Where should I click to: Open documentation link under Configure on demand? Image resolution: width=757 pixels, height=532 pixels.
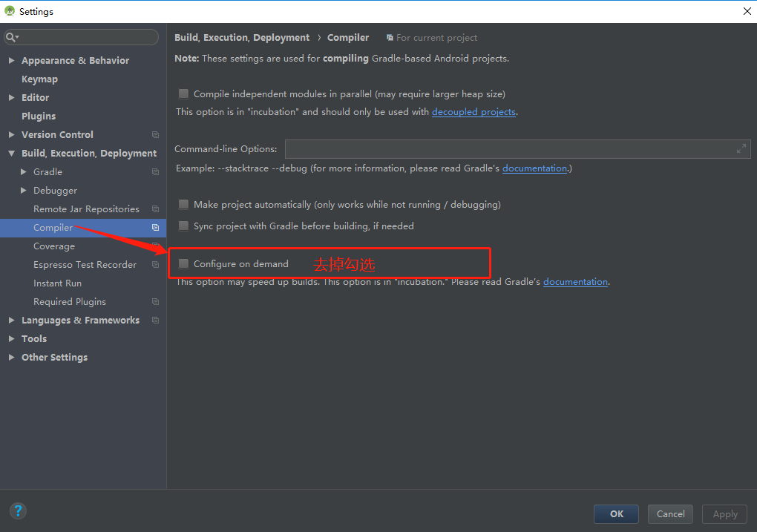pos(575,282)
